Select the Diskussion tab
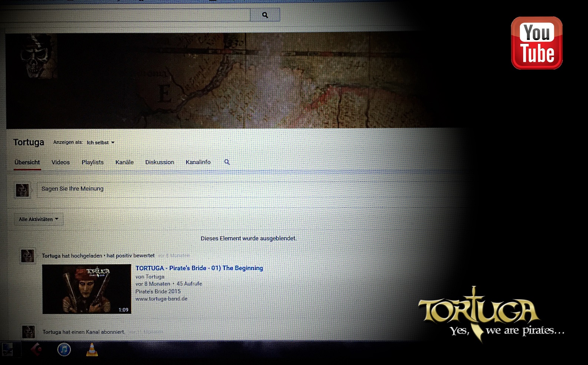The width and height of the screenshot is (588, 365). tap(160, 162)
